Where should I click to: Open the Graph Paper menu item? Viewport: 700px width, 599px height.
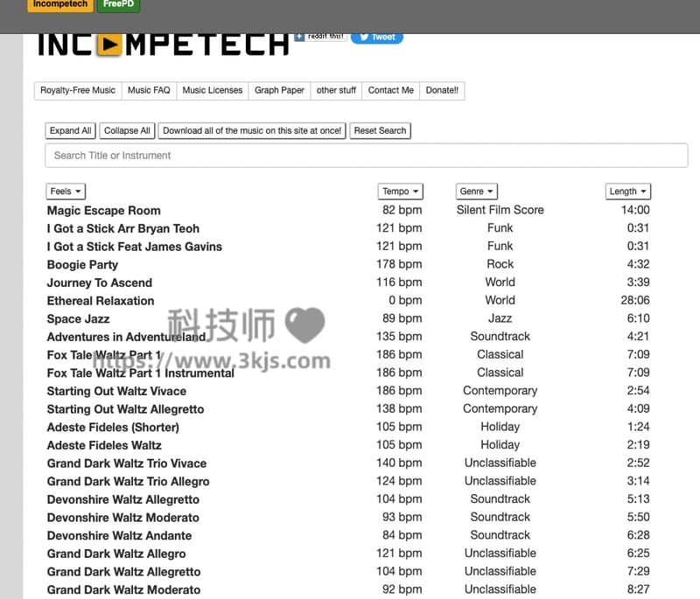point(279,91)
